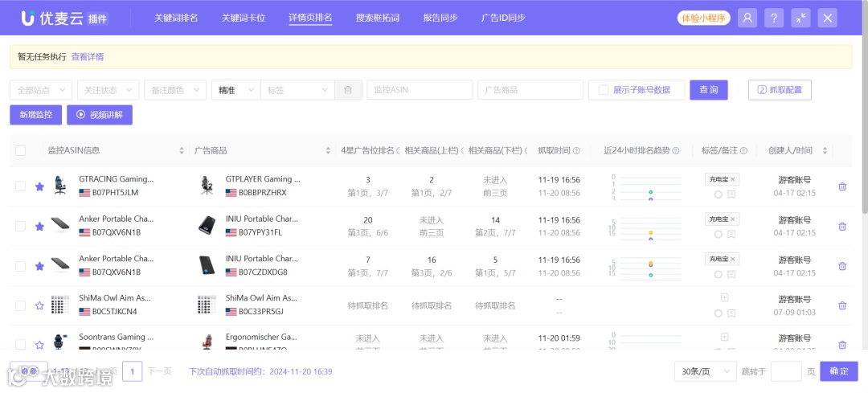Focus the 监控ASIN input field
This screenshot has height=393, width=868.
[420, 90]
